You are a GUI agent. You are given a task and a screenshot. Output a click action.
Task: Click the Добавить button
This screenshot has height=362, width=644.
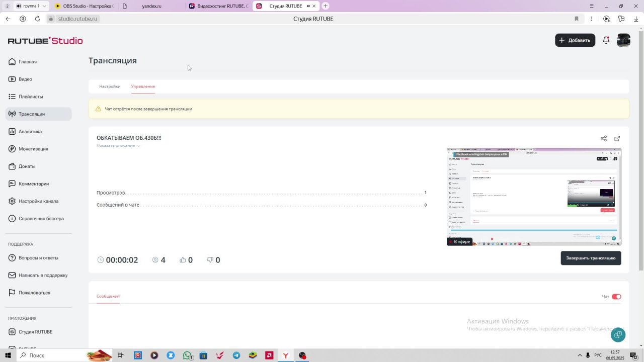click(575, 40)
